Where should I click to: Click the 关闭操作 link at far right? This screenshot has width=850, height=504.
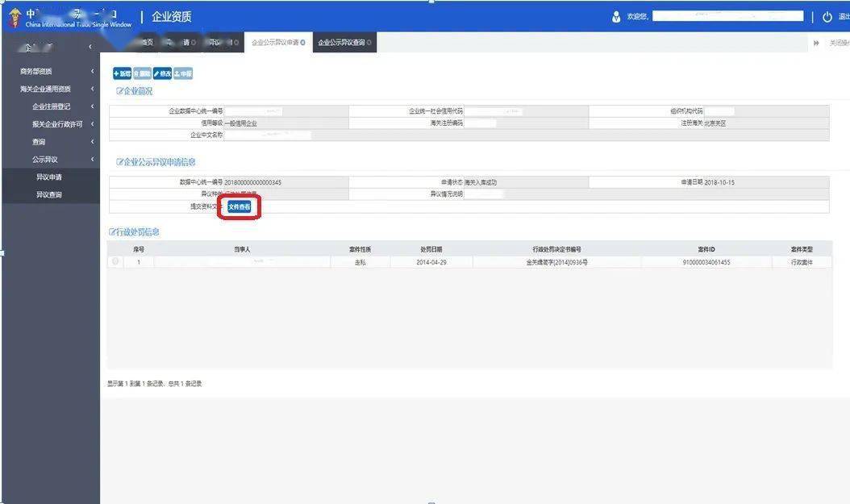pos(840,43)
